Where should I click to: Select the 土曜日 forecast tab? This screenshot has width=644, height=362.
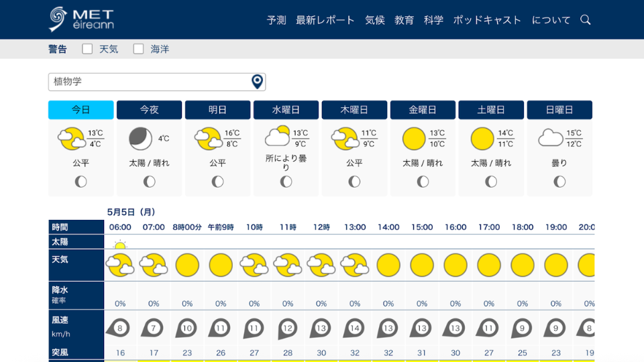[491, 109]
